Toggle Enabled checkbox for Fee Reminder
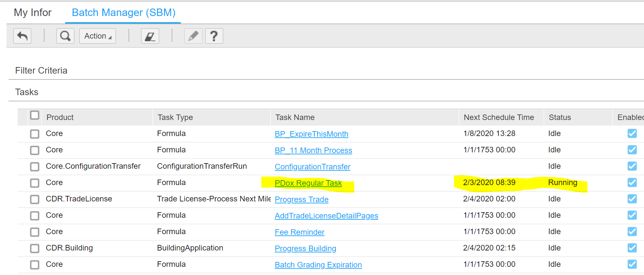 click(632, 232)
